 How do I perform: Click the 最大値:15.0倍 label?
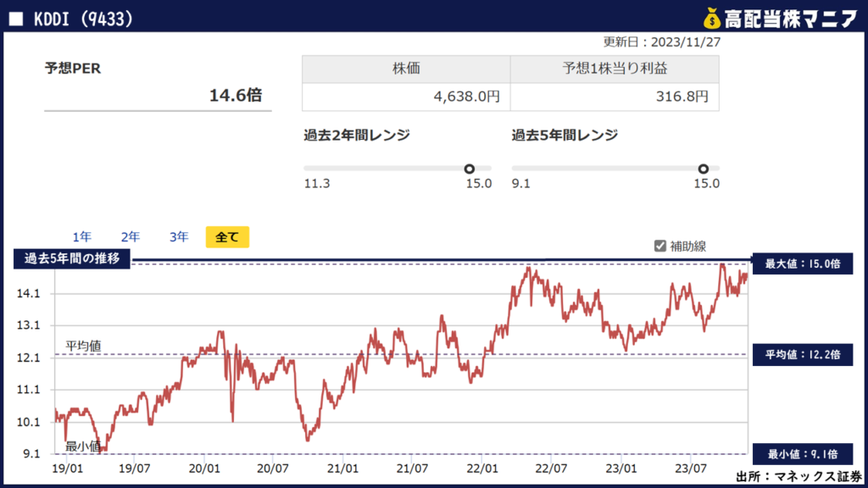pyautogui.click(x=803, y=264)
